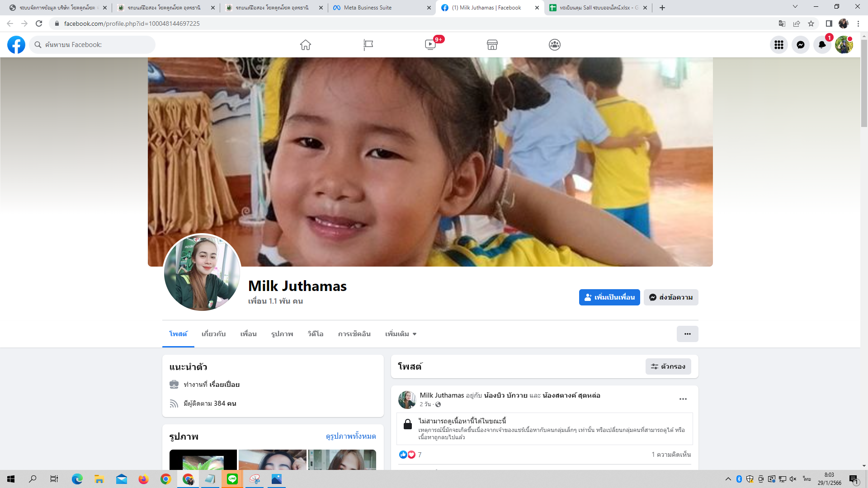Screen dimensions: 868x488
Task: Open post's three-dot options menu
Action: (x=683, y=399)
